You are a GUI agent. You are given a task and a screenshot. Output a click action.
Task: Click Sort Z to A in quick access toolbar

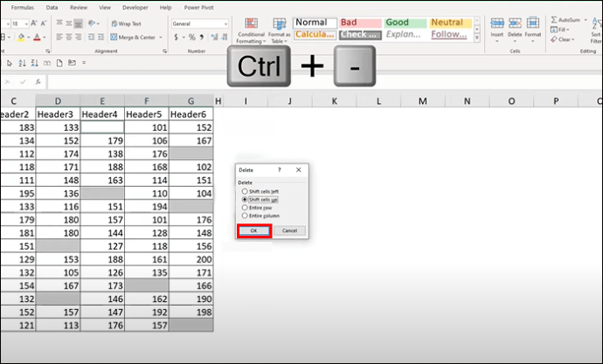(35, 63)
